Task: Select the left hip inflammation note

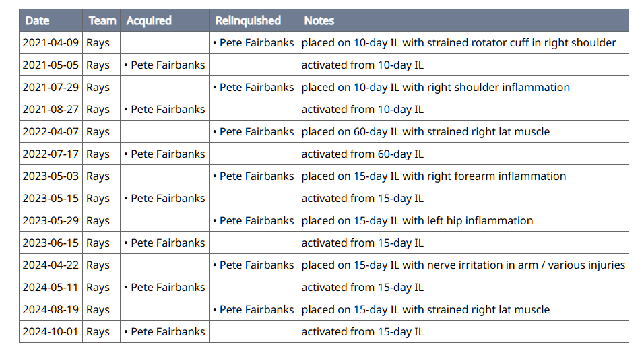Action: pos(417,221)
